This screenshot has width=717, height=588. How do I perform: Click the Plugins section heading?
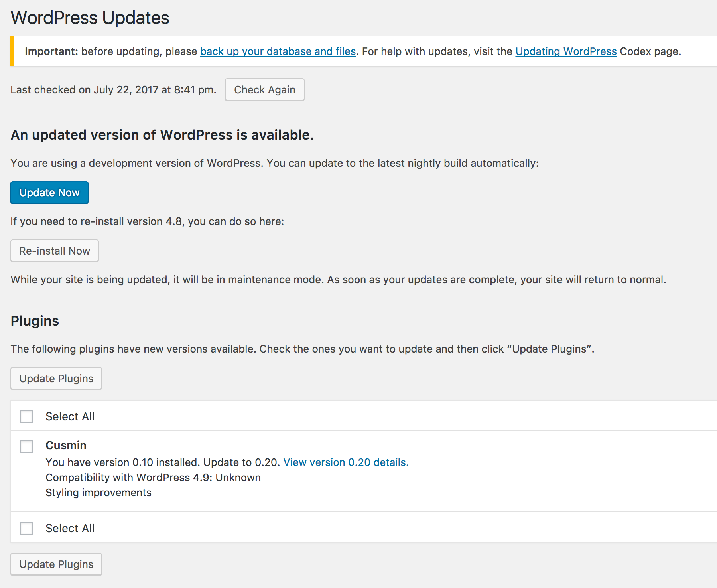pyautogui.click(x=35, y=321)
